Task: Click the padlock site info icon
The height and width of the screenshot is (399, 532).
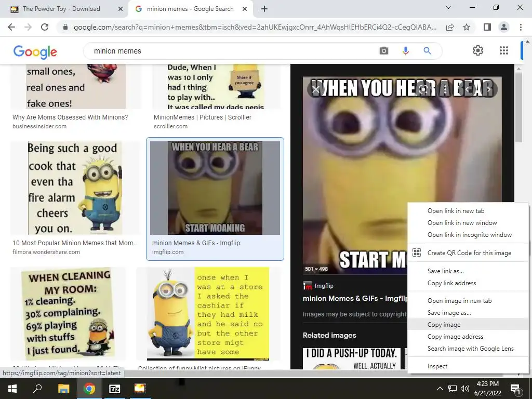Action: pos(65,27)
